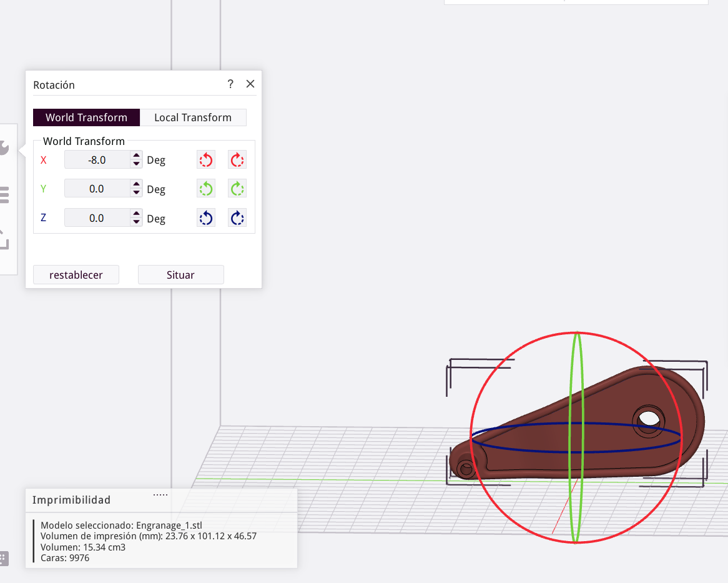Decrease the X rotation value with down arrow
The height and width of the screenshot is (583, 728).
pos(136,164)
